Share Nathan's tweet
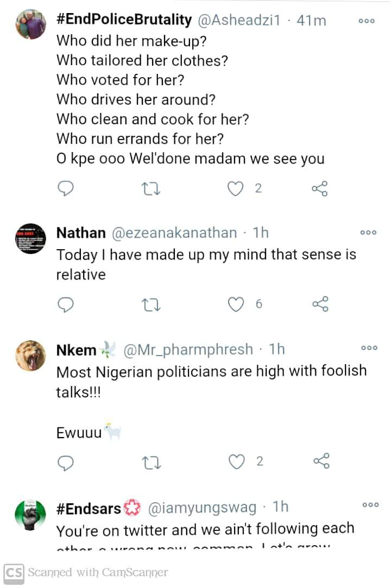The height and width of the screenshot is (588, 391). click(x=320, y=304)
